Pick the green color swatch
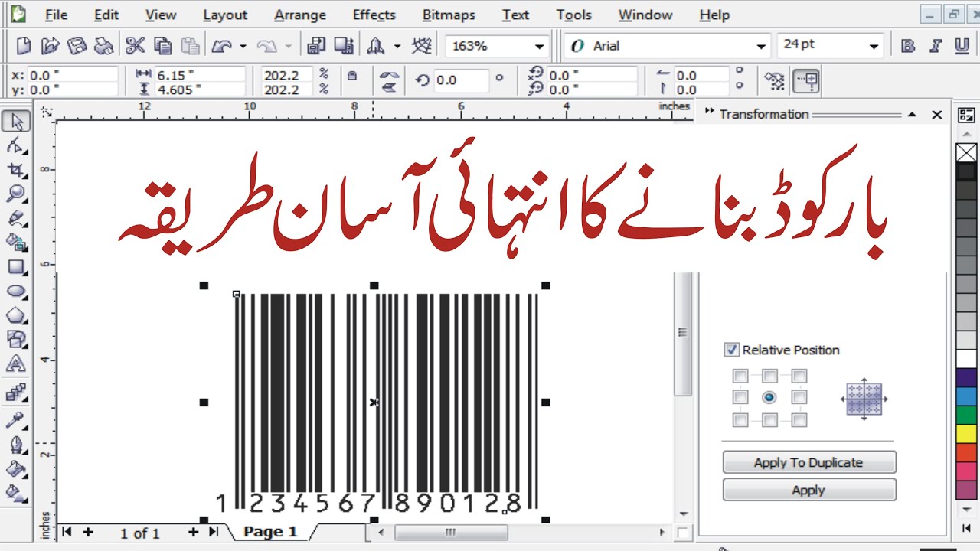980x551 pixels. [x=967, y=415]
